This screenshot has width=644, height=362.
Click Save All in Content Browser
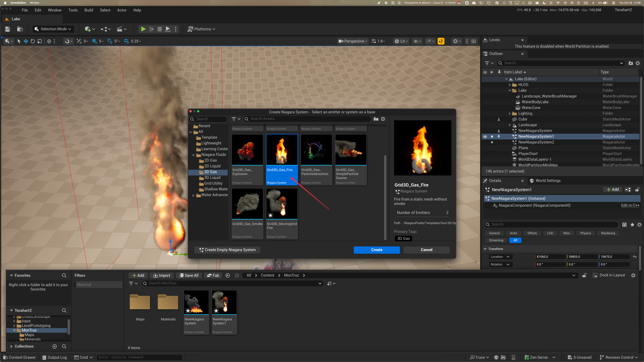click(189, 275)
